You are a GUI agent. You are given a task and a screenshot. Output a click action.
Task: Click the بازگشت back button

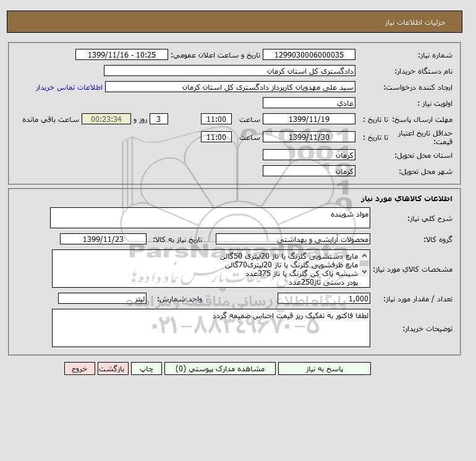click(113, 369)
